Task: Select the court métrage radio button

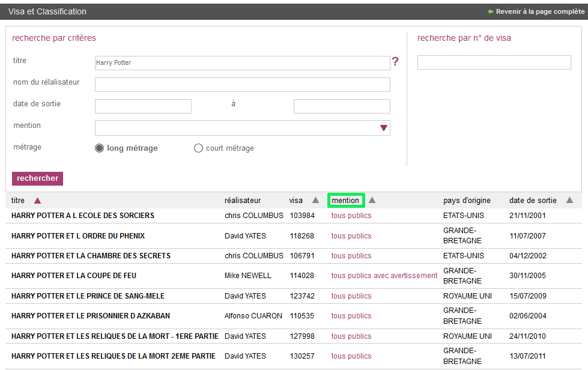Action: [198, 148]
